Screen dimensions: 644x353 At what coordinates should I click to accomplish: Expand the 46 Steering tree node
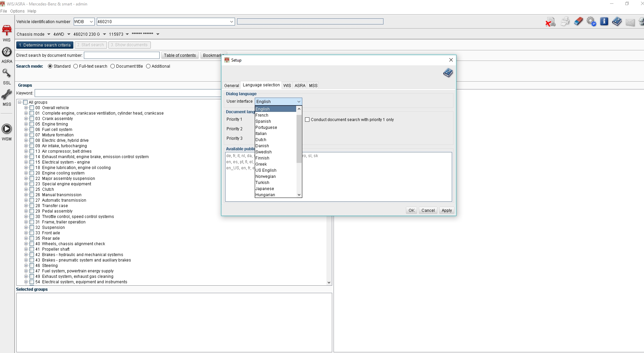26,266
